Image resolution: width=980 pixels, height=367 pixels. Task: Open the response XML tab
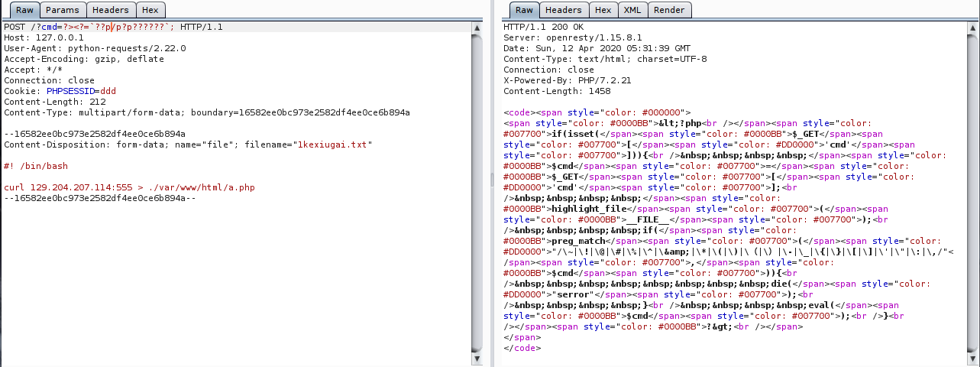click(632, 10)
